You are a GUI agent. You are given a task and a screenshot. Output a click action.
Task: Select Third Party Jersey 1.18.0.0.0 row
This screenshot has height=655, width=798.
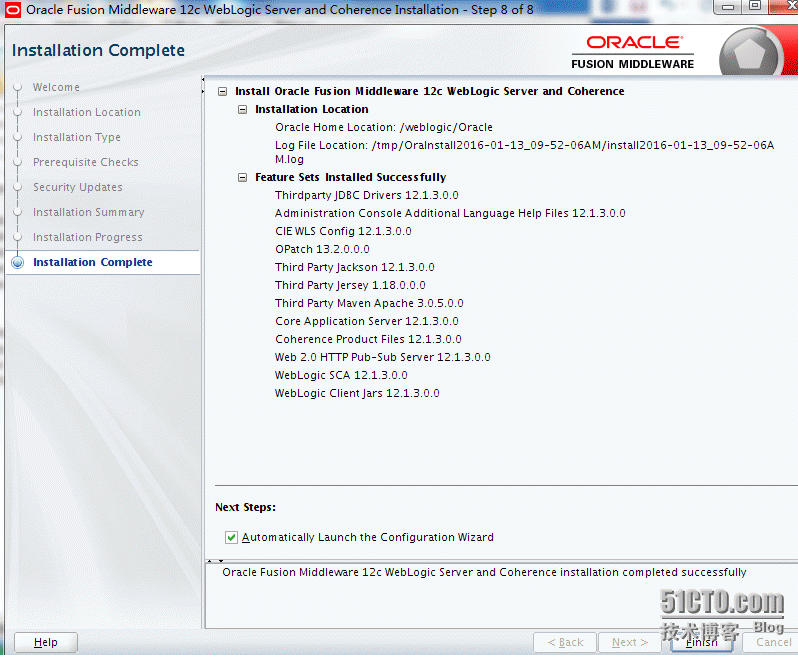(350, 285)
